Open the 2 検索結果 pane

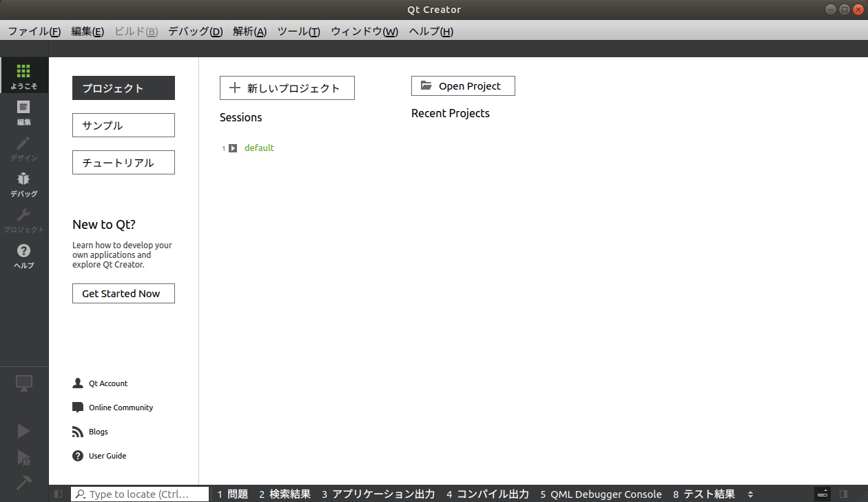coord(285,494)
